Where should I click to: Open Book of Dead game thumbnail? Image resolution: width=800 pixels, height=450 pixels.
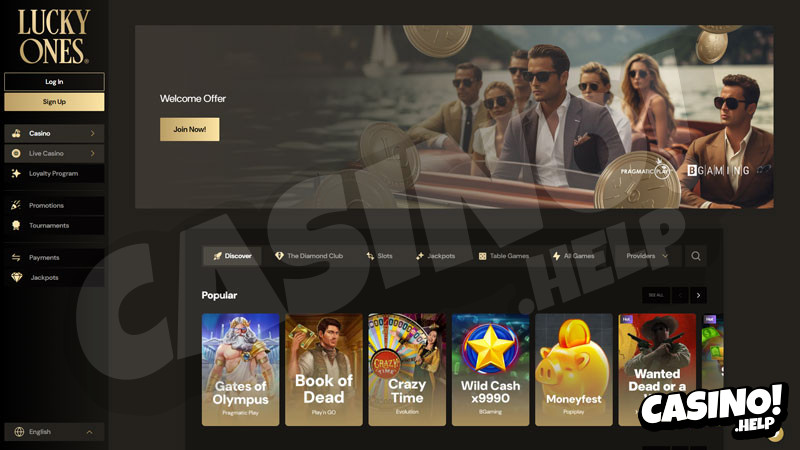pyautogui.click(x=324, y=369)
